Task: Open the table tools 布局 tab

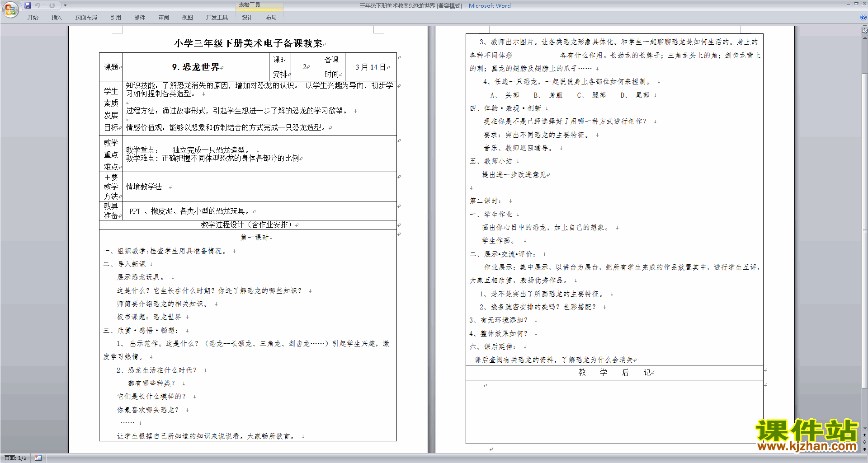Action: tap(271, 17)
